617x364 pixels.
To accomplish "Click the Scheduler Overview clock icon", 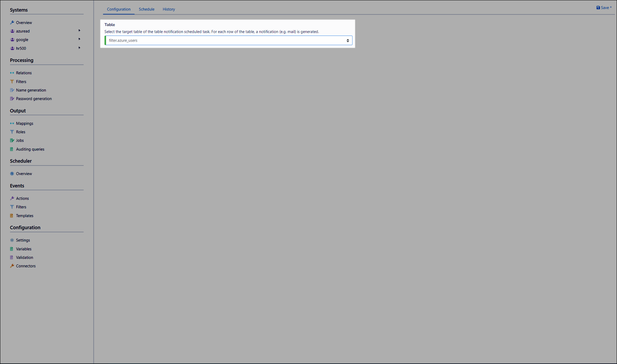I will point(12,173).
